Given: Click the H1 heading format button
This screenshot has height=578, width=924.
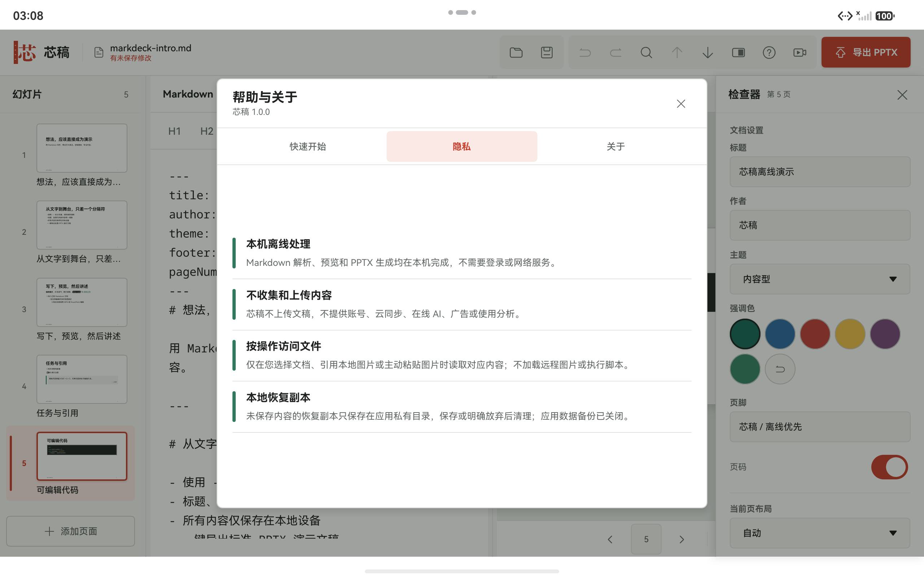Looking at the screenshot, I should (x=174, y=131).
